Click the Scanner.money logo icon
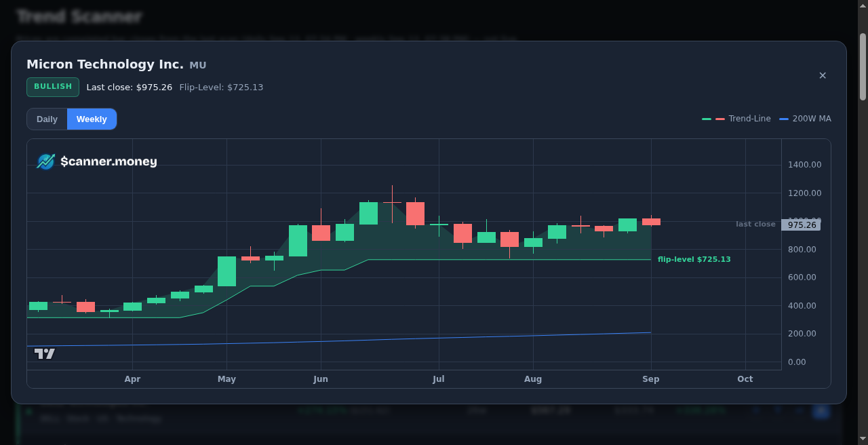 45,161
